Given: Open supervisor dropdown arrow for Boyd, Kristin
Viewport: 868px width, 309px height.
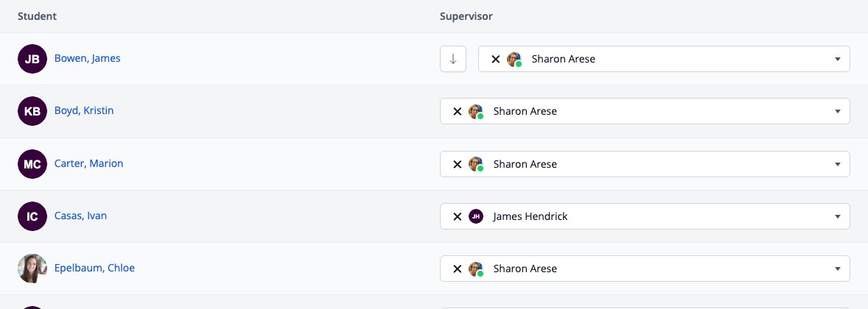Looking at the screenshot, I should point(838,111).
